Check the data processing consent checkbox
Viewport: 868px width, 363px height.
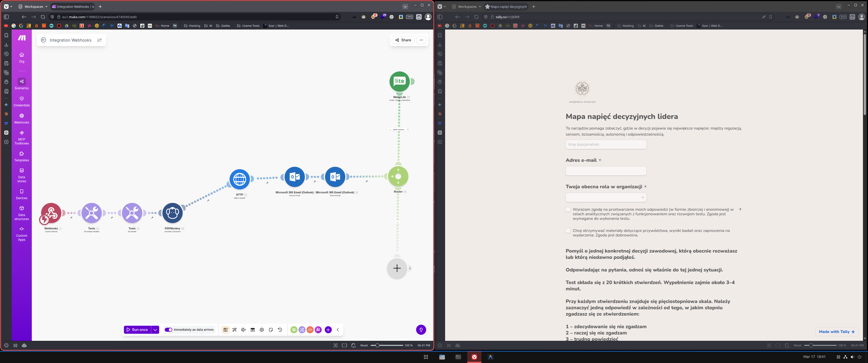[x=568, y=209]
